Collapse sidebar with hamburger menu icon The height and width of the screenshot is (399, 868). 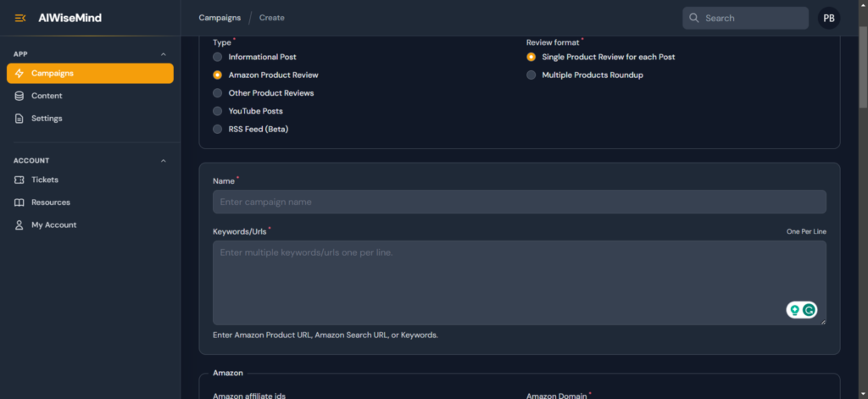20,19
